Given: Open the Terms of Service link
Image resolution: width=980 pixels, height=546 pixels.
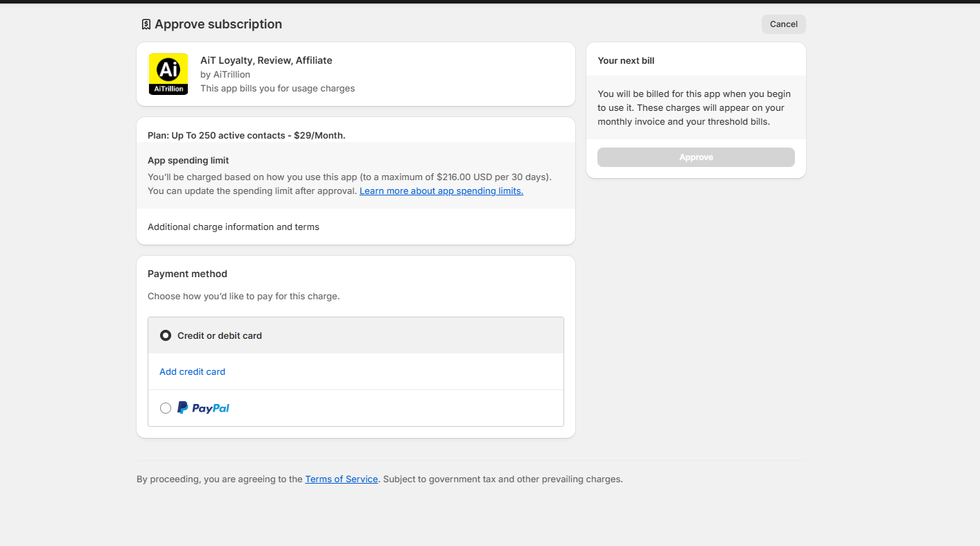Looking at the screenshot, I should pos(341,479).
